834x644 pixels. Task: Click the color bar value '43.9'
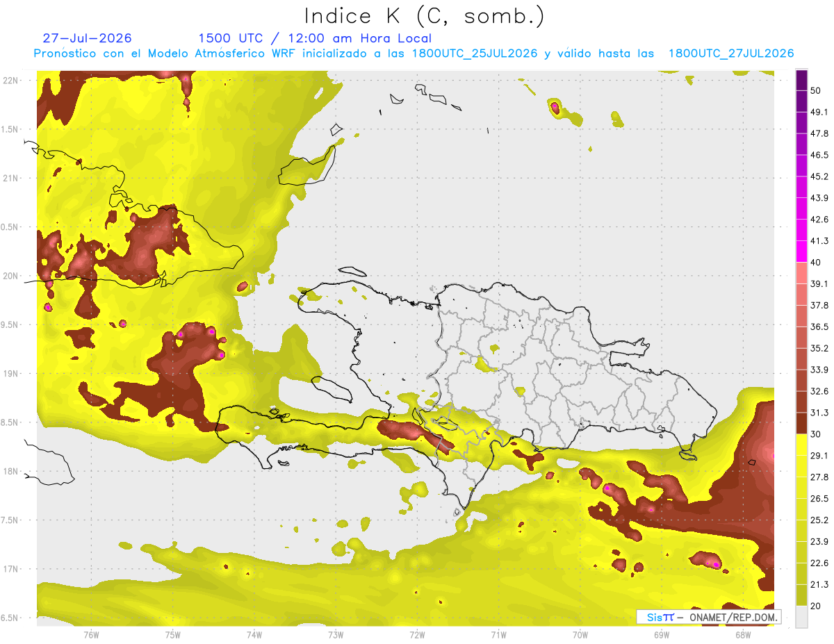pyautogui.click(x=819, y=198)
